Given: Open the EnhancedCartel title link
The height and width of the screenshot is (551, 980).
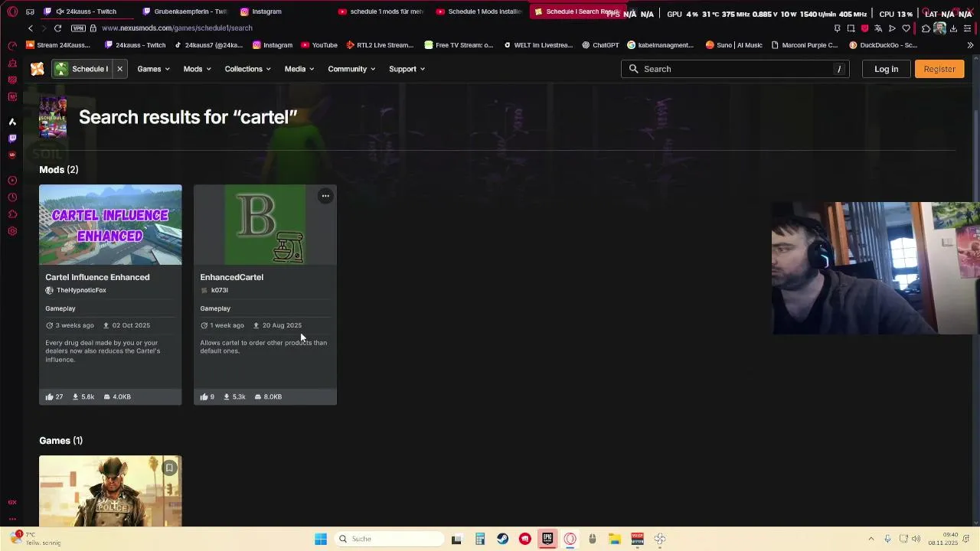Looking at the screenshot, I should (x=232, y=277).
